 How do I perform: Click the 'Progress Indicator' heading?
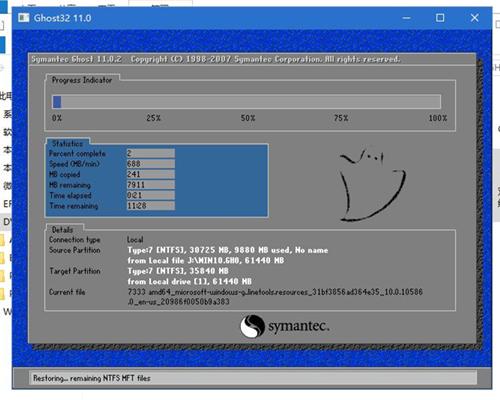[x=82, y=80]
